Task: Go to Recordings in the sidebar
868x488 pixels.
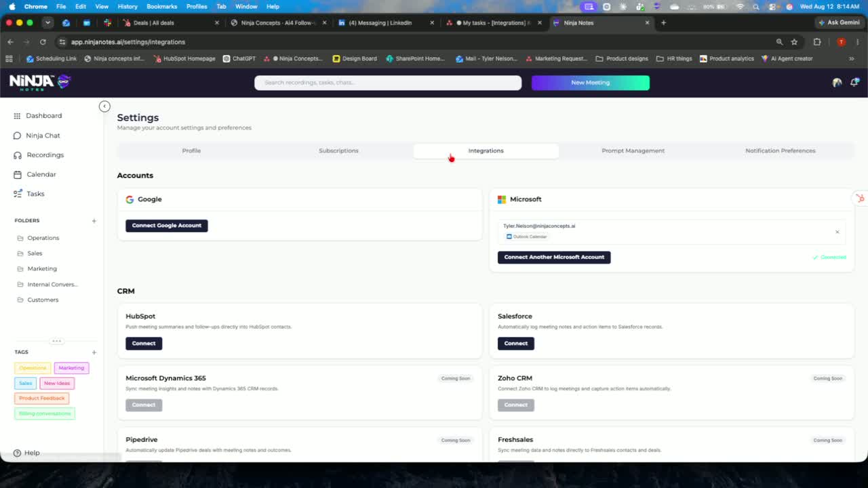Action: (x=45, y=155)
